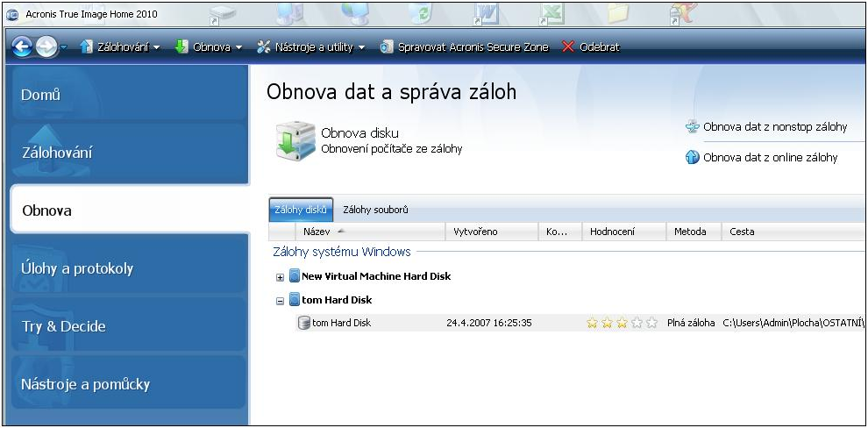The height and width of the screenshot is (428, 868).
Task: Collapse the tom Hard Disk node
Action: pos(280,301)
